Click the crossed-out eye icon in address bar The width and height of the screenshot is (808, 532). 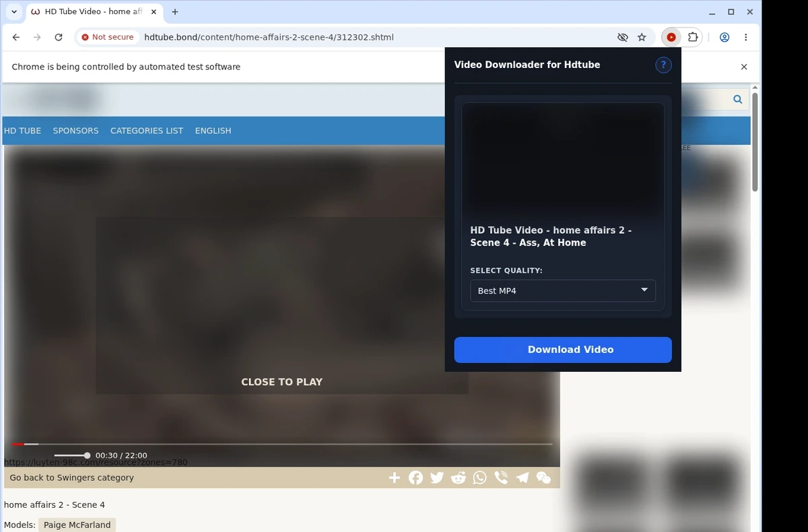623,37
